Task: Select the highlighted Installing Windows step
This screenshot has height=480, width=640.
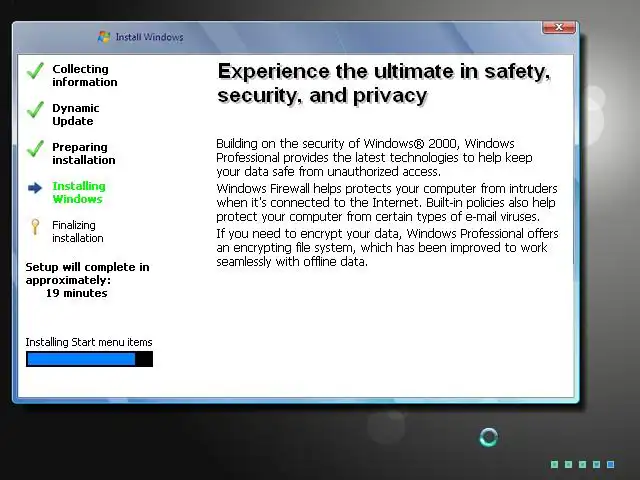Action: 79,192
